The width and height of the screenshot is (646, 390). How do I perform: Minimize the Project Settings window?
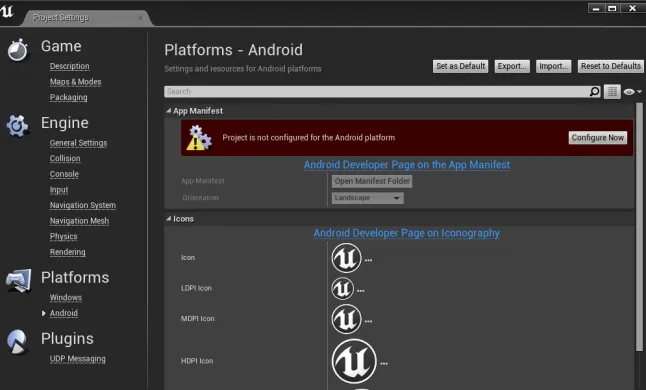pos(596,8)
